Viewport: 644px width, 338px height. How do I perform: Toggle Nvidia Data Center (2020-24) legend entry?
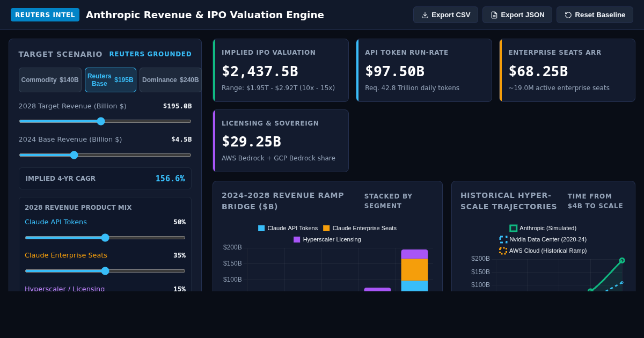point(543,239)
